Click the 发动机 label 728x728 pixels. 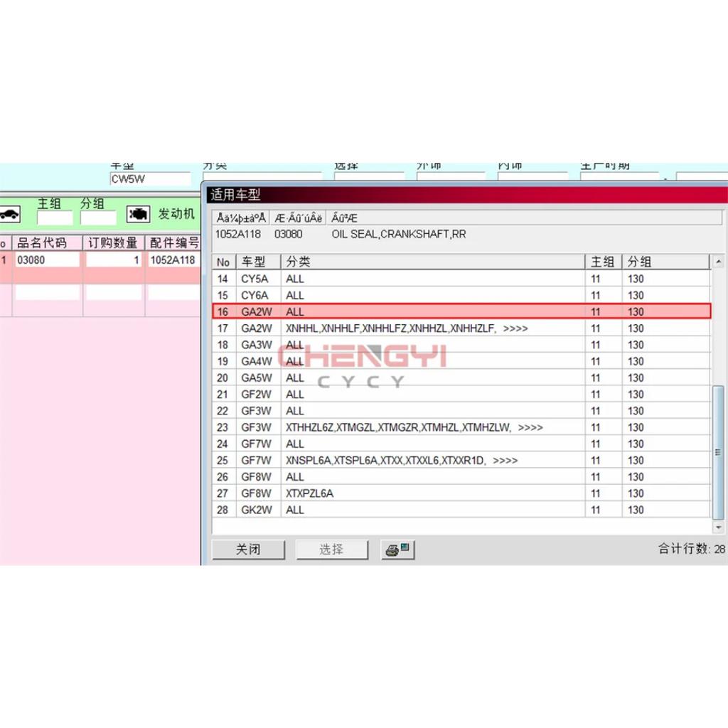click(x=176, y=214)
